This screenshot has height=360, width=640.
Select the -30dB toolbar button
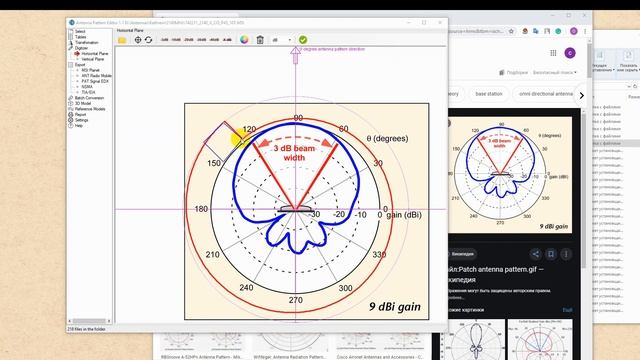[202, 40]
